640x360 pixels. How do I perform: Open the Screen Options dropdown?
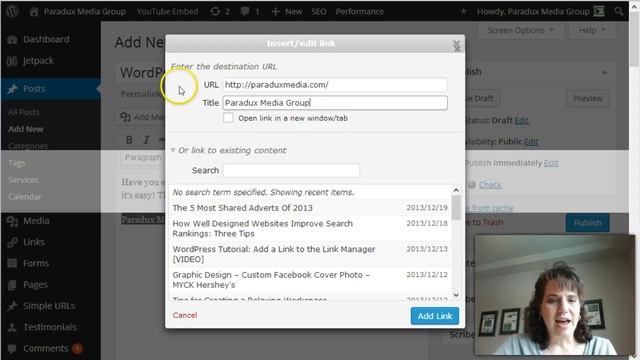click(x=520, y=30)
